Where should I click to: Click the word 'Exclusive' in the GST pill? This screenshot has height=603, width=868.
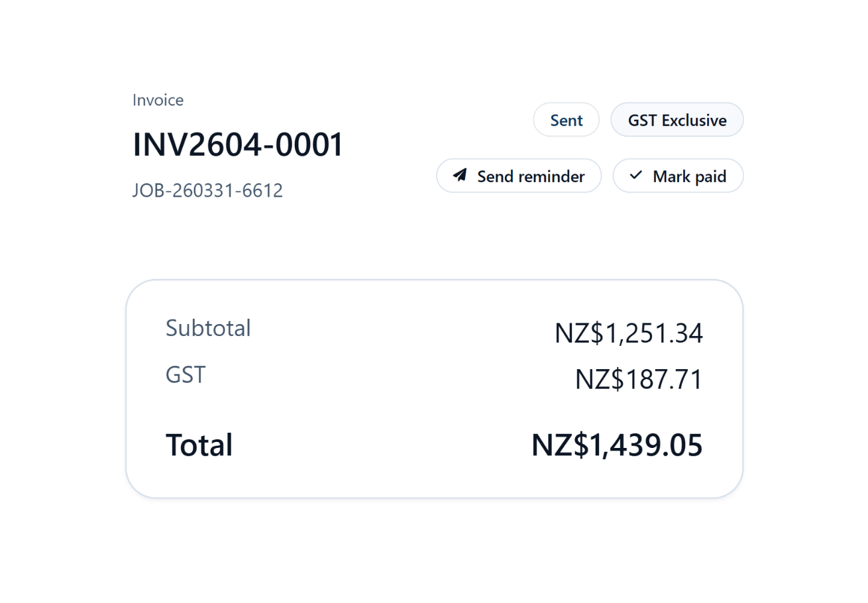694,120
